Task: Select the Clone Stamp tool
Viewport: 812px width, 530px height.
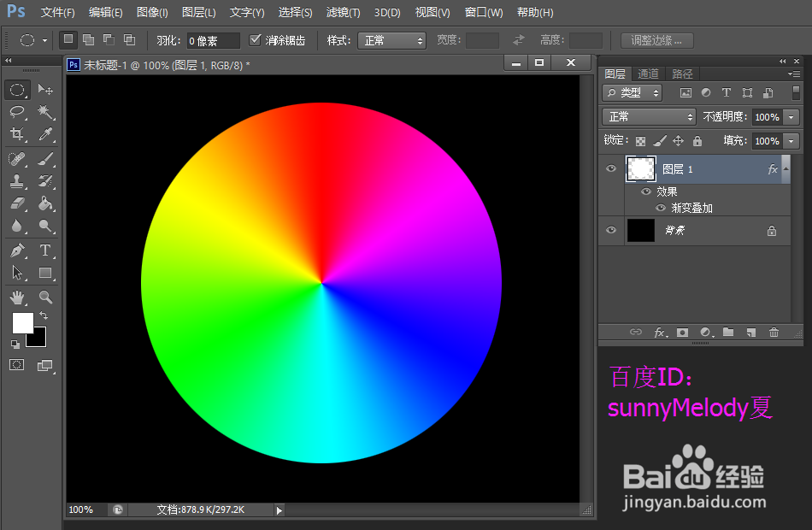Action: [17, 181]
